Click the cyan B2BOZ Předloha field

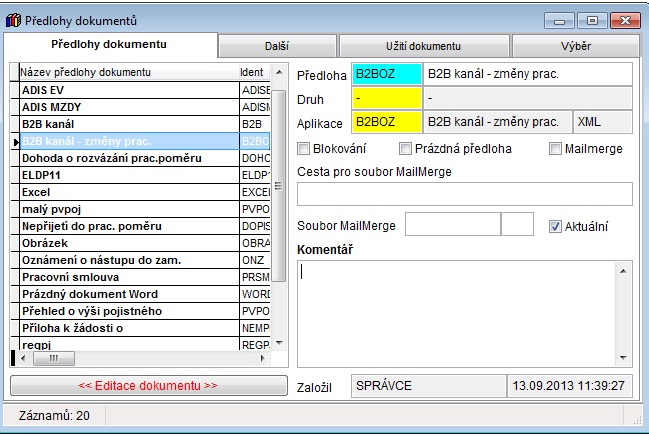(386, 75)
